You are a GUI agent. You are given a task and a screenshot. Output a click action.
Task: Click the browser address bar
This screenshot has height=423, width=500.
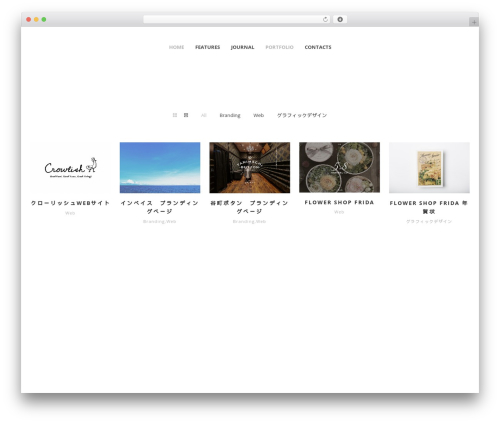coord(237,19)
